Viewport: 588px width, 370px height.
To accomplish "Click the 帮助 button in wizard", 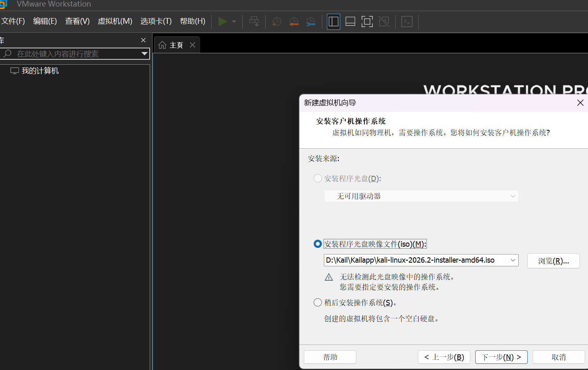I will click(x=330, y=357).
